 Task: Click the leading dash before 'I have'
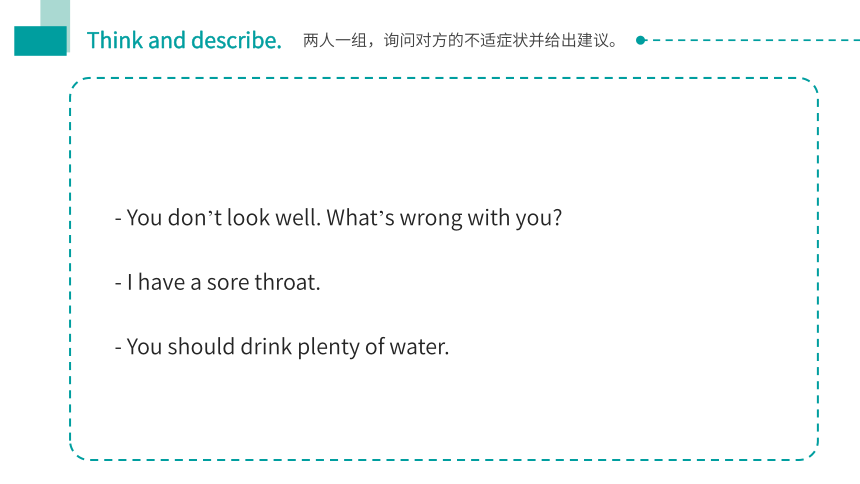coord(118,283)
